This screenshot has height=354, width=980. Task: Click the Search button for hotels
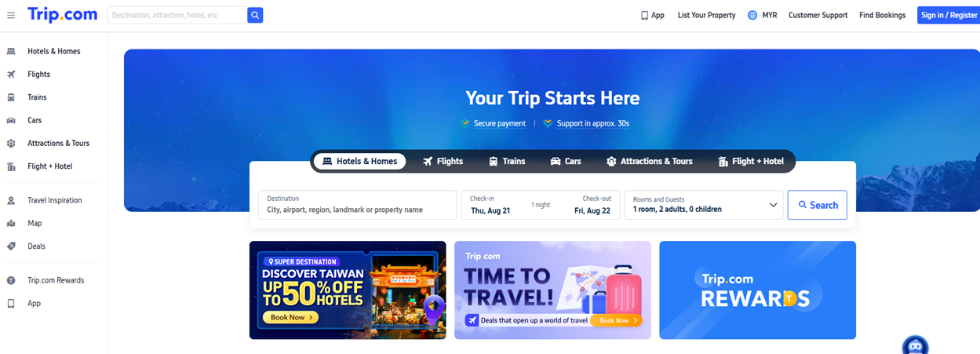click(x=818, y=205)
